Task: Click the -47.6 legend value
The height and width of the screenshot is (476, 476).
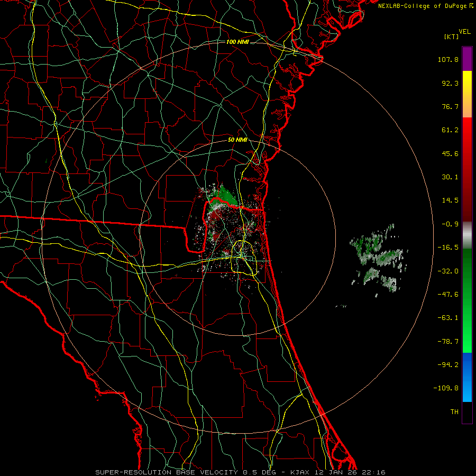Action: point(448,295)
